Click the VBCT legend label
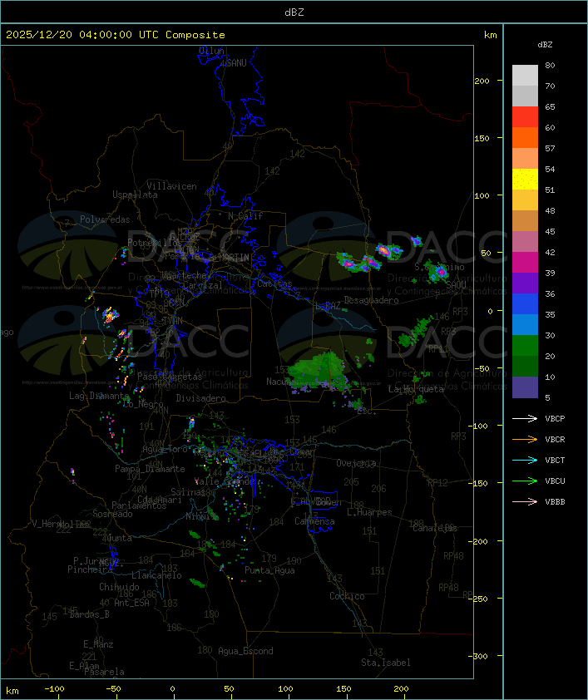This screenshot has height=700, width=588. (x=555, y=461)
